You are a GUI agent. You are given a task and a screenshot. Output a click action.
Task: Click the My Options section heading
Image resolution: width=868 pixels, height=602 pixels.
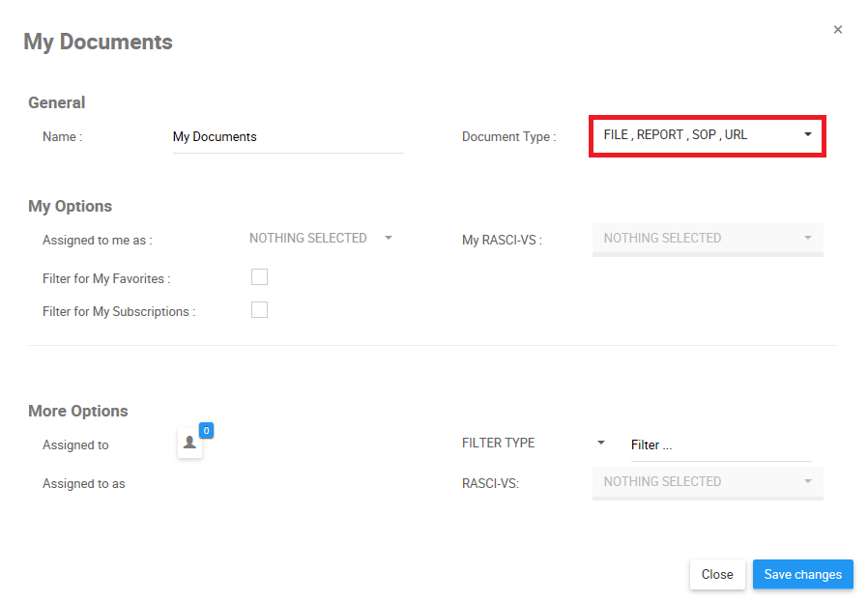(71, 206)
